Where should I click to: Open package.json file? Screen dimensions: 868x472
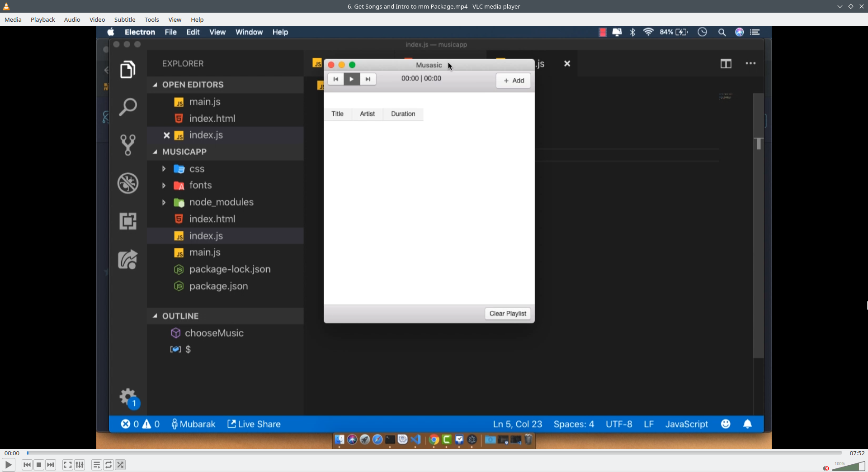[x=225, y=286]
